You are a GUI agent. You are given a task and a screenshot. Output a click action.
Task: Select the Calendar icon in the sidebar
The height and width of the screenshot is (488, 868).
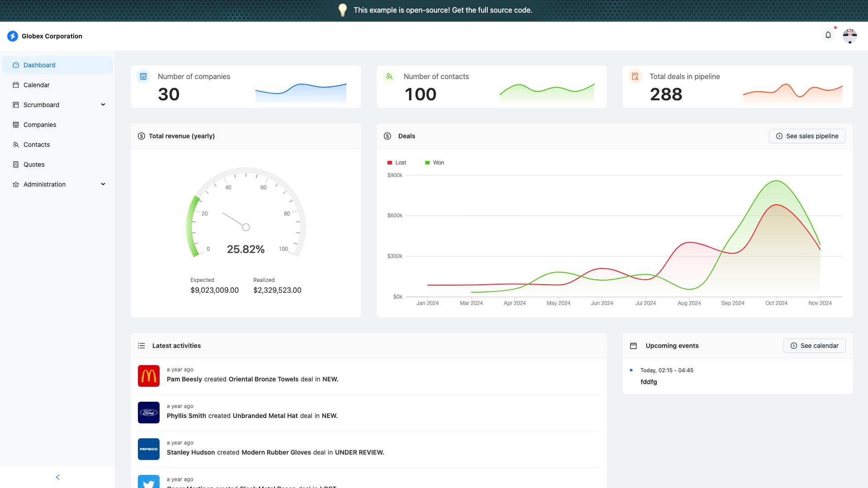pos(16,85)
